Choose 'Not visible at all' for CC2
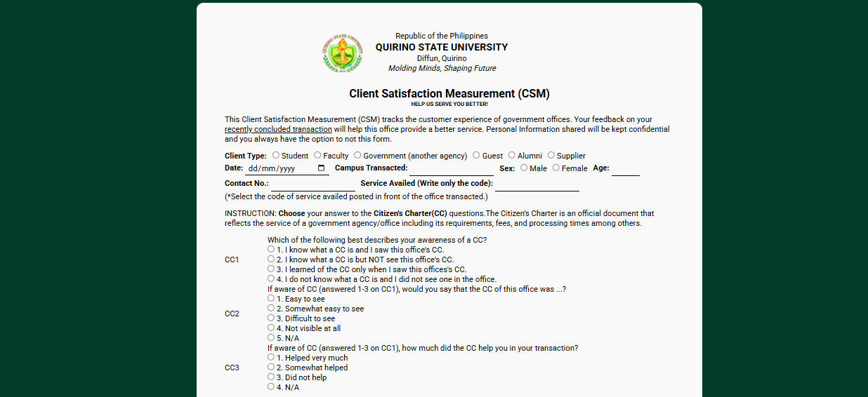The image size is (868, 397). (271, 328)
